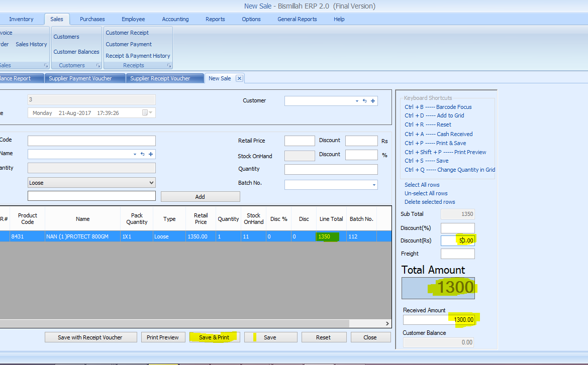
Task: Click the undo arrow icon in Name field
Action: click(x=142, y=154)
